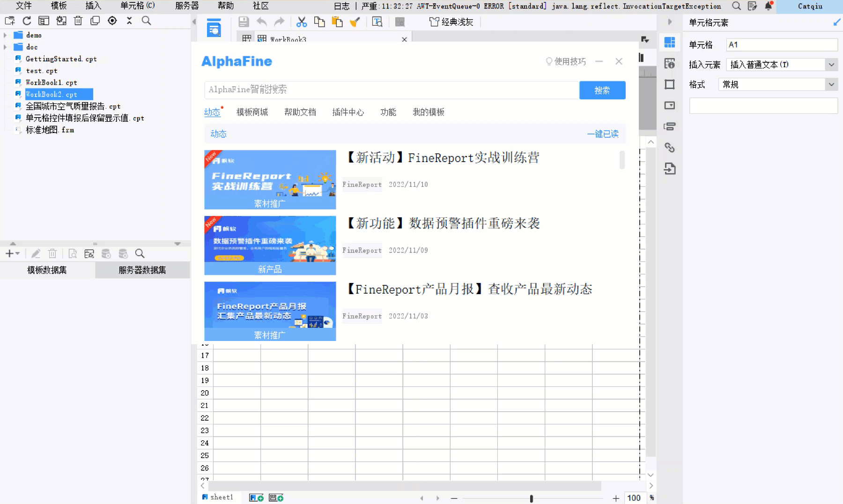Viewport: 843px width, 504px height.
Task: Click the 一键已读 link
Action: pyautogui.click(x=603, y=134)
